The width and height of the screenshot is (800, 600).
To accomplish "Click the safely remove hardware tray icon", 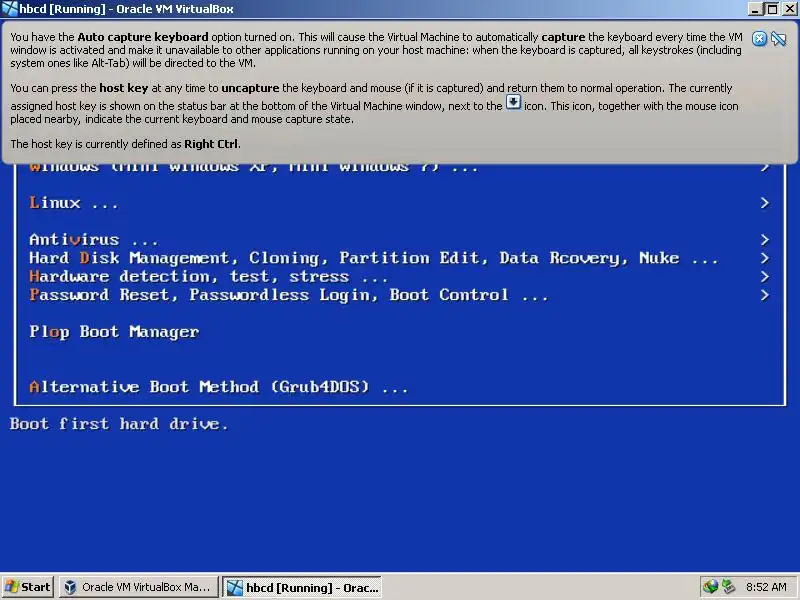I will 729,587.
